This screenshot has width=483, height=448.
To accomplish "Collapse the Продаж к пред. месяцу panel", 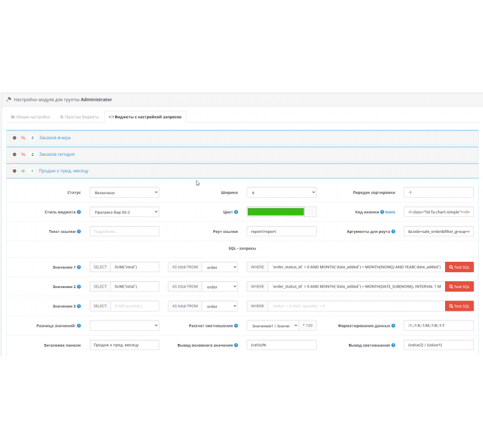I will tap(63, 171).
